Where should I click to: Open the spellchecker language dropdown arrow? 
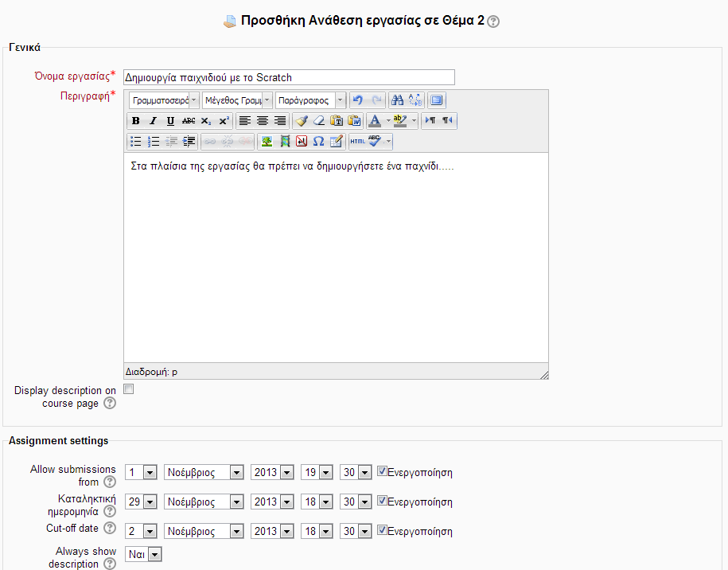coord(387,141)
